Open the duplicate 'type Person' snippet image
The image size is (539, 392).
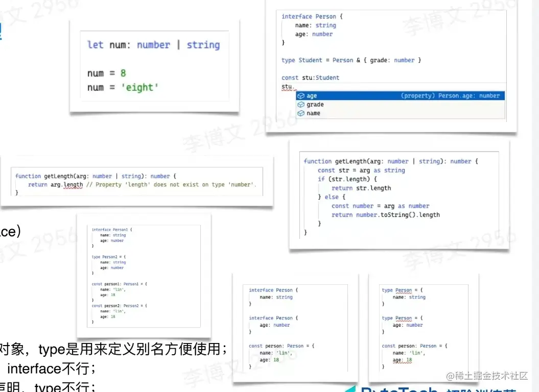pos(423,328)
